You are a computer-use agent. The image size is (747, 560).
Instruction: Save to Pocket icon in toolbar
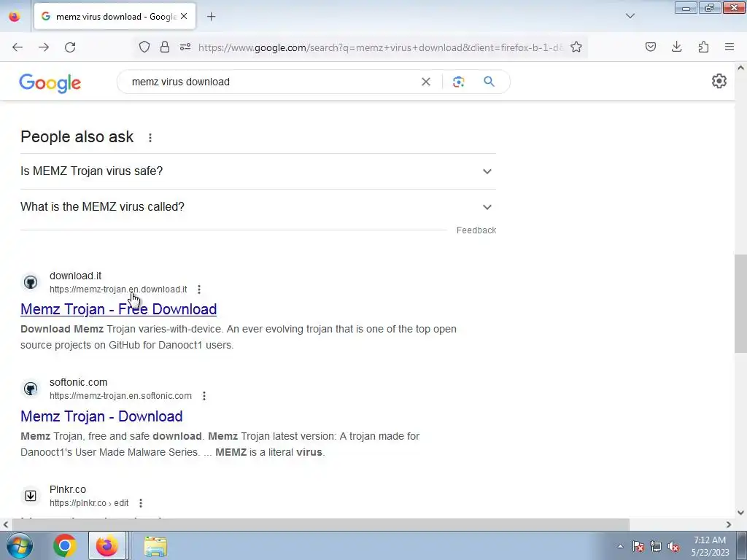coord(651,47)
